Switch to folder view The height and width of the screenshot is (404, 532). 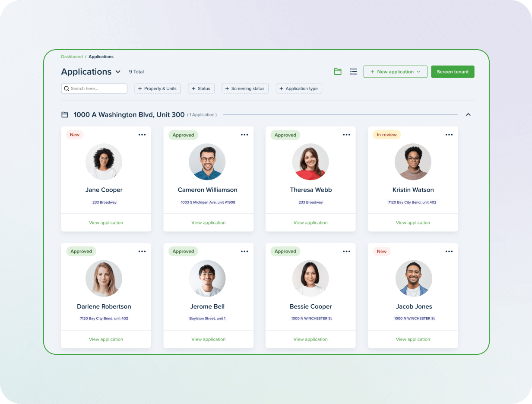coord(338,71)
